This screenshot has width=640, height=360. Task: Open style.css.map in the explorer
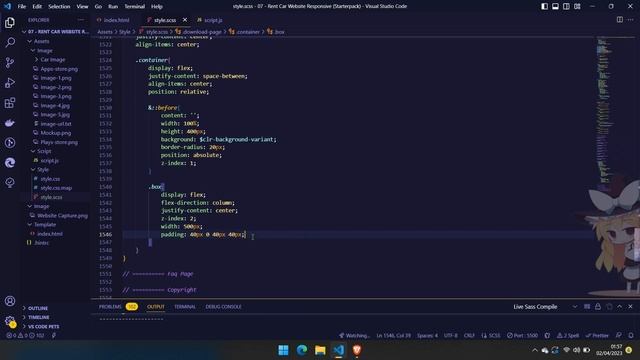56,188
